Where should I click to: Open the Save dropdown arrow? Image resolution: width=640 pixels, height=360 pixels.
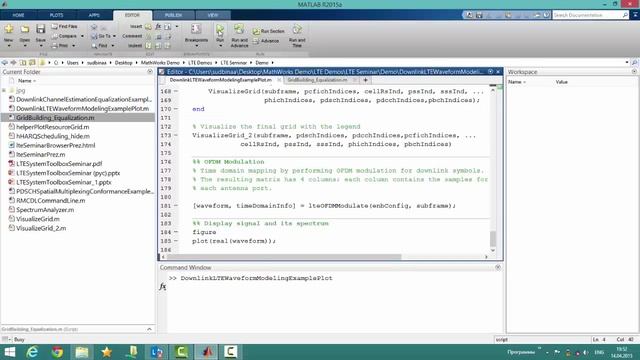click(x=40, y=46)
